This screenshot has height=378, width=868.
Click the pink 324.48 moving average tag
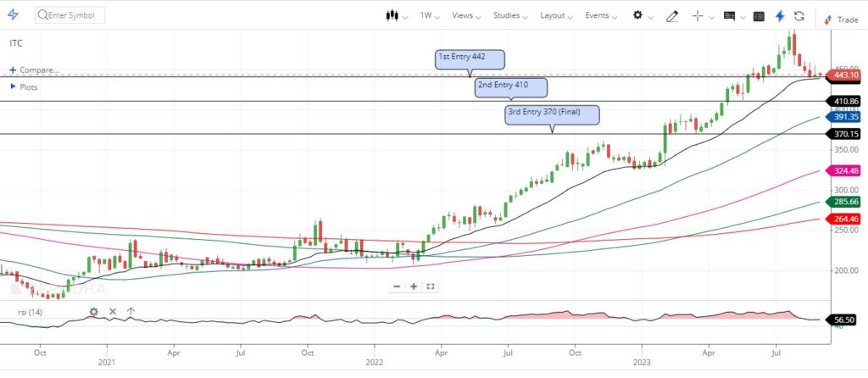click(843, 171)
